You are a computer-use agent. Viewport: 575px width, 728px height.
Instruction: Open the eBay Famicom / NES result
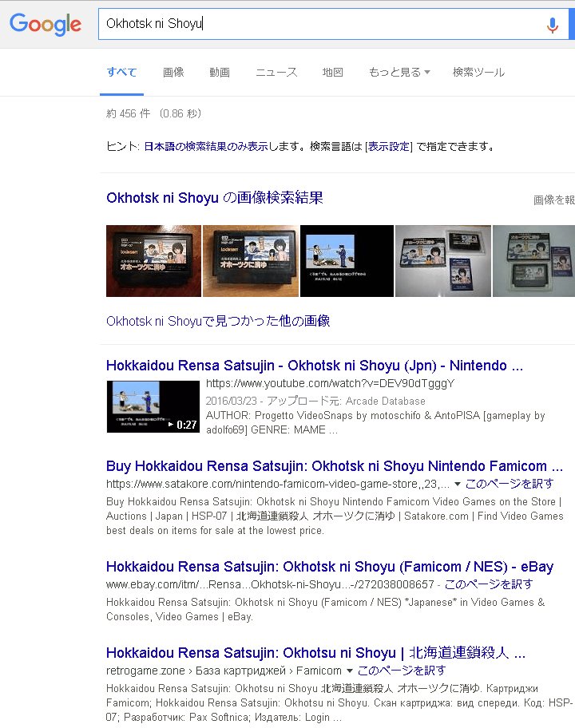pyautogui.click(x=330, y=567)
